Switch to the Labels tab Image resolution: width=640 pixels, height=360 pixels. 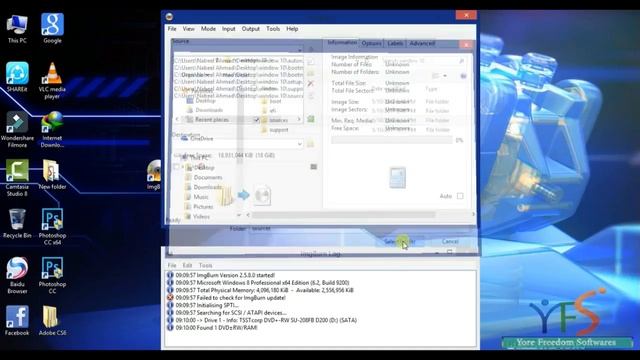[395, 43]
